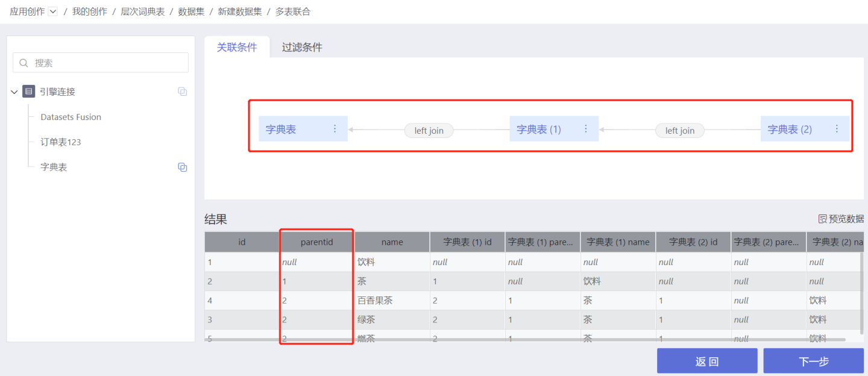Screen dimensions: 868x376
Task: Go to 数据集 breadcrumb
Action: click(x=192, y=11)
